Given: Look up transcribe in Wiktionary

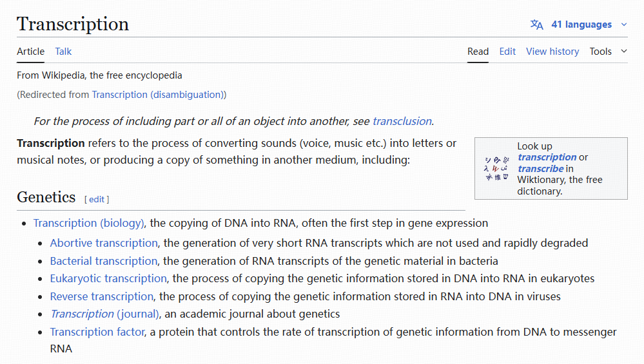Looking at the screenshot, I should (x=540, y=169).
